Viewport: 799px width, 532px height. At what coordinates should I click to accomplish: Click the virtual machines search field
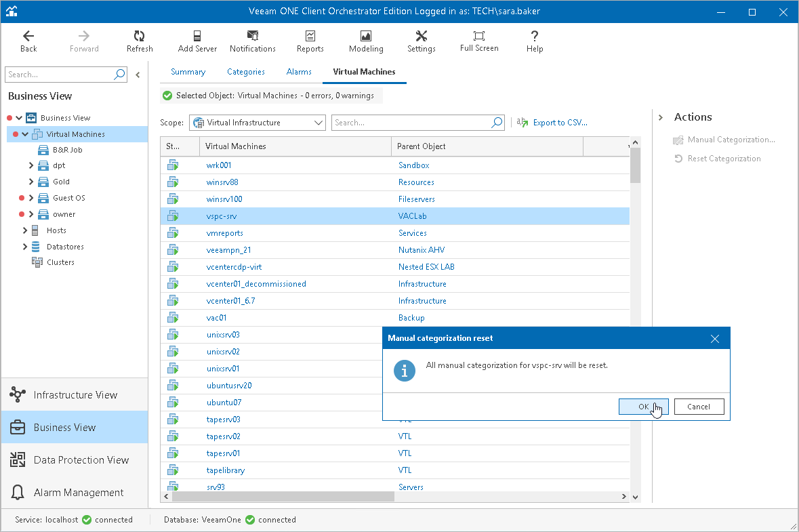[411, 123]
